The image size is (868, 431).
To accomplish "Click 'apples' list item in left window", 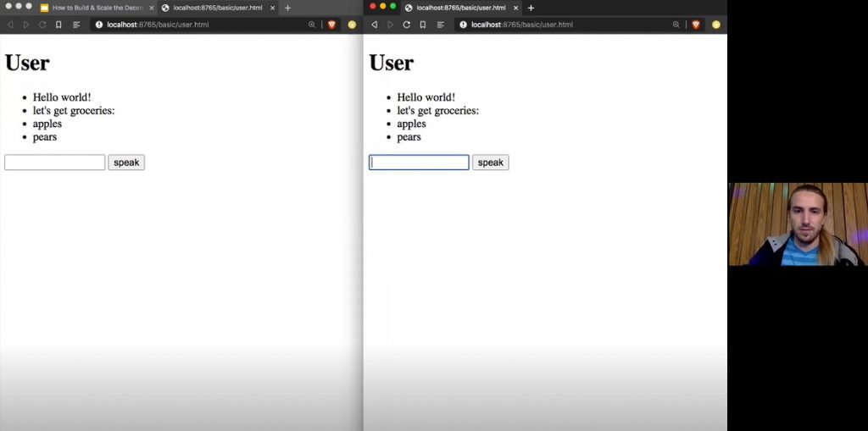I will pyautogui.click(x=47, y=124).
